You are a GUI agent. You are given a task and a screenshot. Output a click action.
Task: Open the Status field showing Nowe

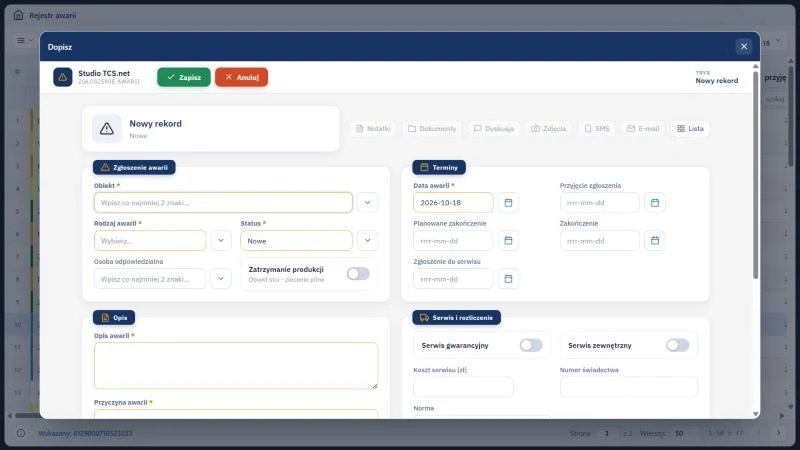tap(296, 241)
